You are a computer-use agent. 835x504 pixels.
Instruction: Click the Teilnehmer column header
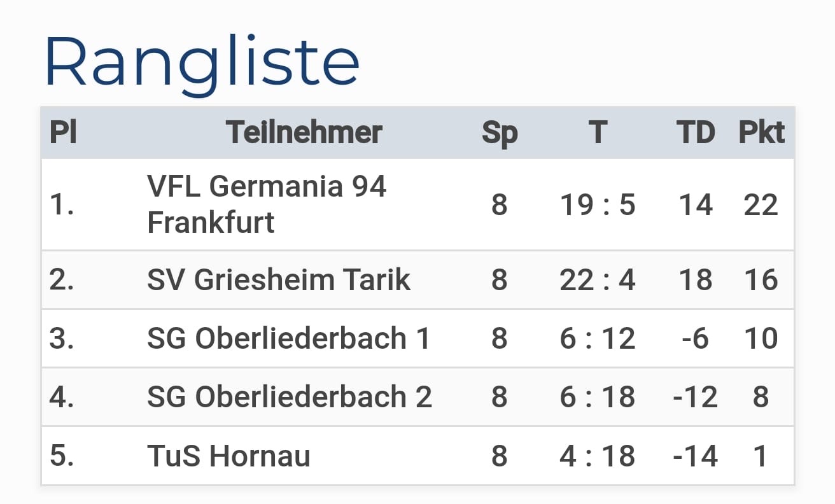304,132
